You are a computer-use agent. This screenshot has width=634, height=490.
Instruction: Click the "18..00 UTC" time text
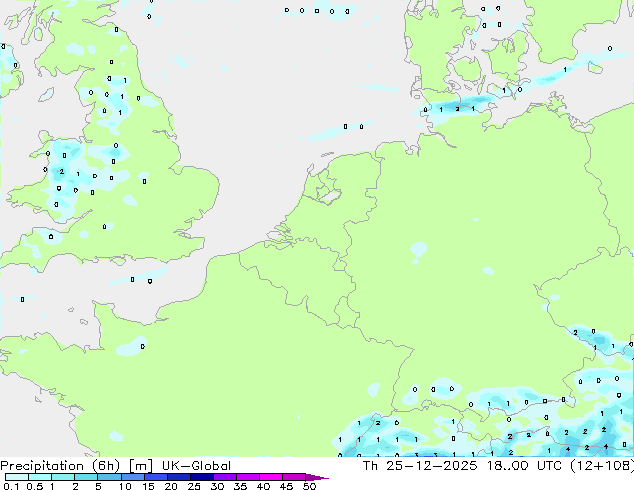point(524,466)
